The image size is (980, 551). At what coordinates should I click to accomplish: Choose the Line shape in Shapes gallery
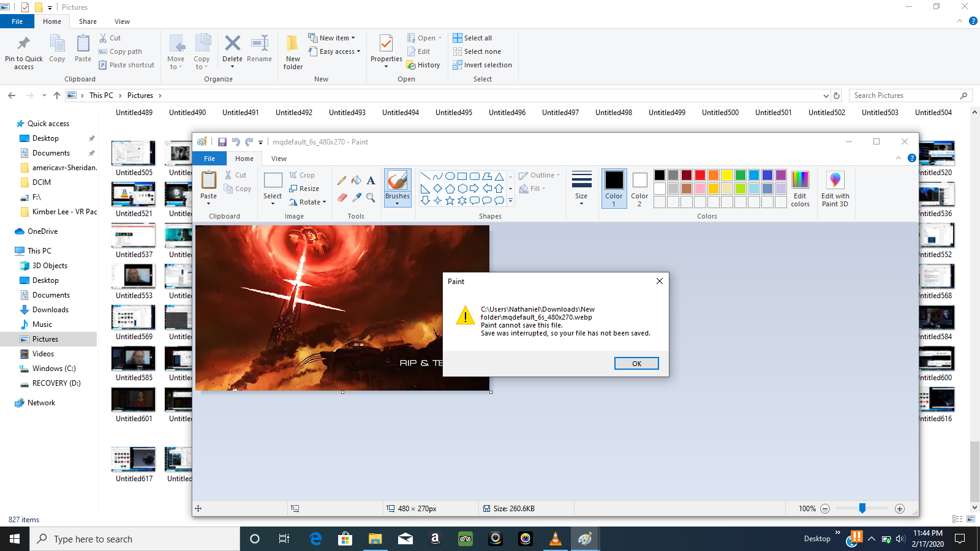425,176
